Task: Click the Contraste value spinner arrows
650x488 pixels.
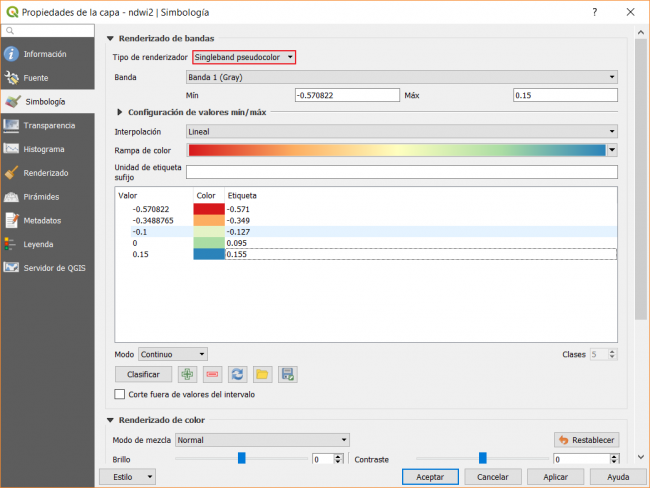Action: coord(614,459)
